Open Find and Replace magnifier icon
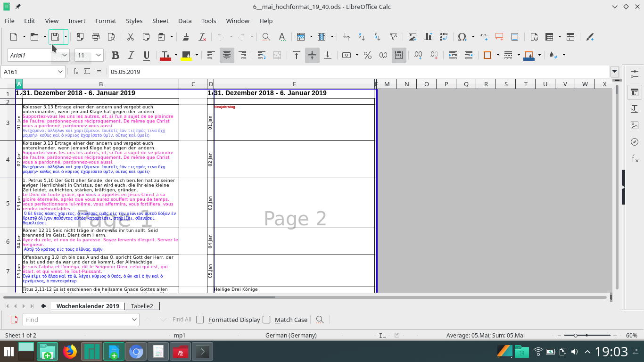 pyautogui.click(x=266, y=37)
